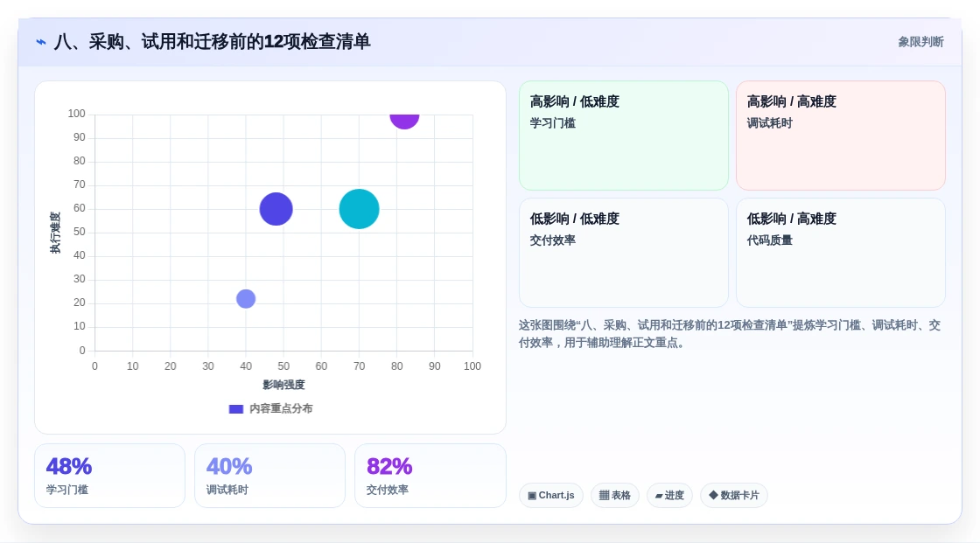Open the 低影响 / 高难度 quadrant card

coord(841,253)
